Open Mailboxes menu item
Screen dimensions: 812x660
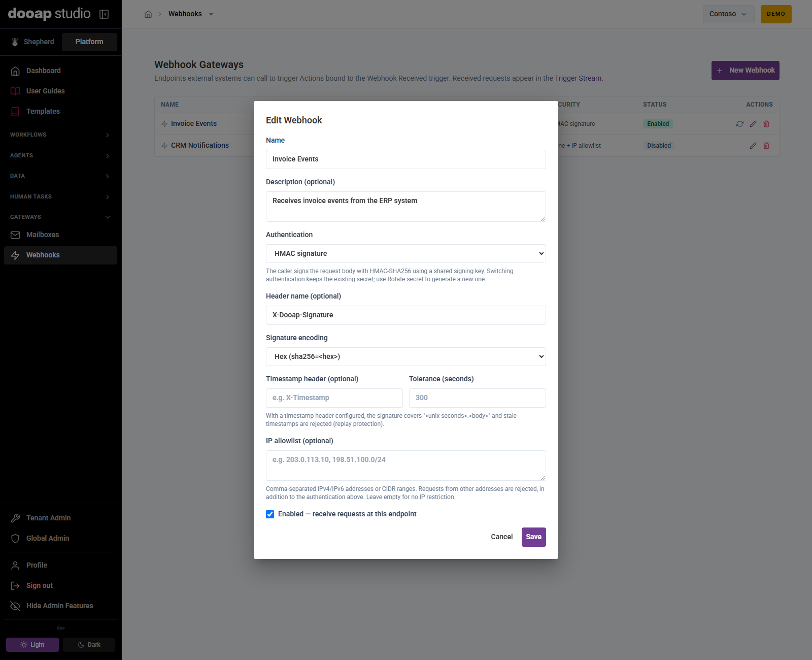pyautogui.click(x=60, y=235)
